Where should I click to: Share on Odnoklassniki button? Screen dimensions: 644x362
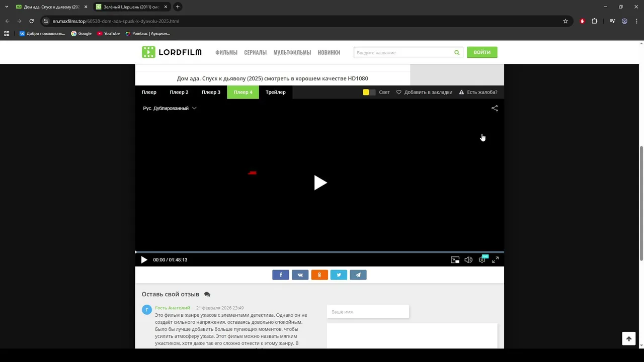coord(319,275)
